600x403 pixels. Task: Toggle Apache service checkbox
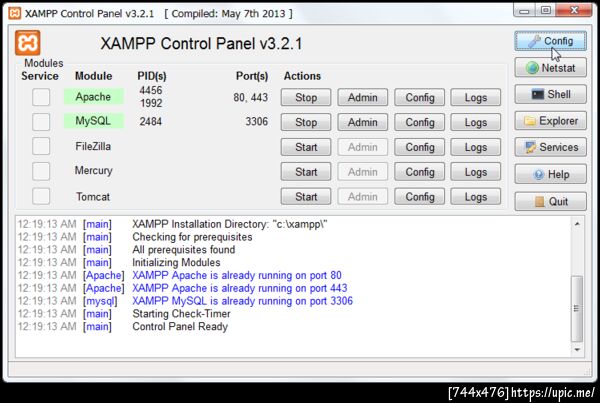41,97
